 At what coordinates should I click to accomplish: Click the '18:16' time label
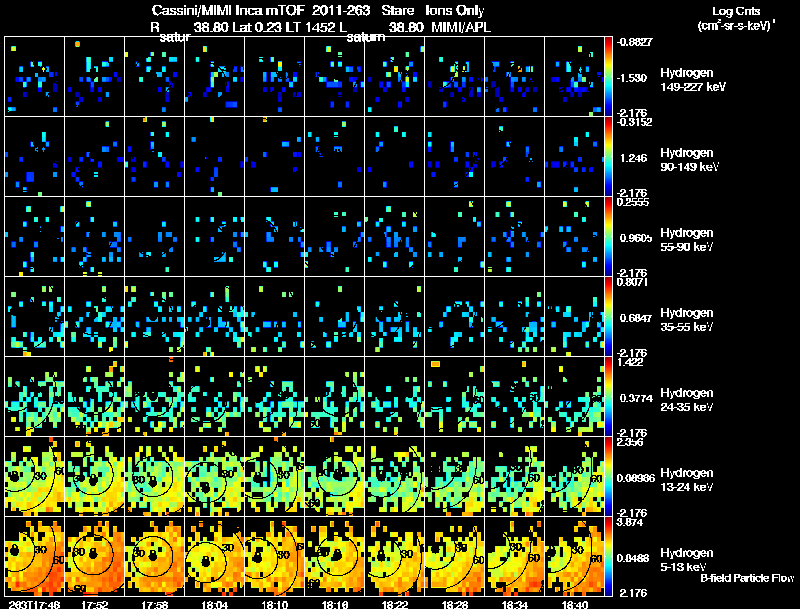tap(335, 604)
